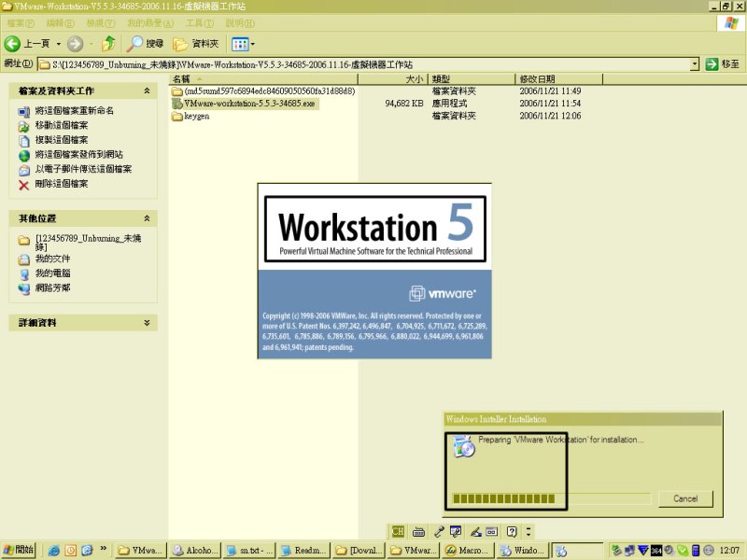Open 網路芳鄰 in Other Places
This screenshot has height=560, width=747.
[x=52, y=287]
